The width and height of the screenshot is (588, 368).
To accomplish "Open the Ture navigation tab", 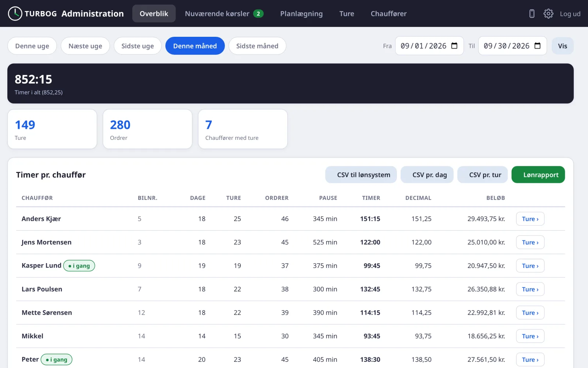I will pyautogui.click(x=347, y=14).
